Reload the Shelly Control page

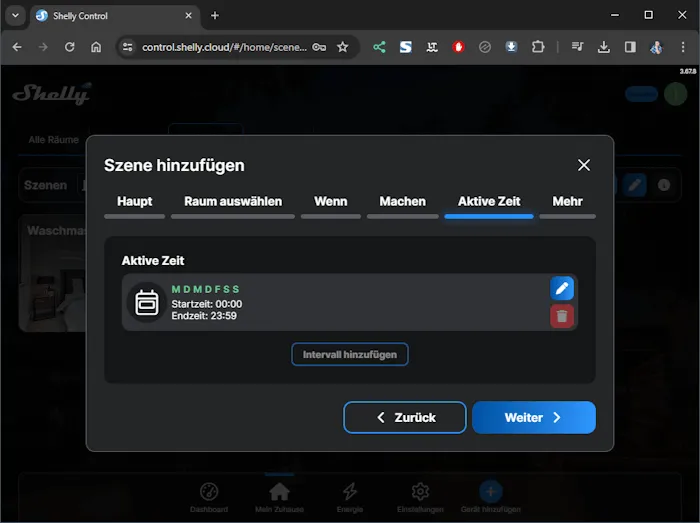(69, 47)
